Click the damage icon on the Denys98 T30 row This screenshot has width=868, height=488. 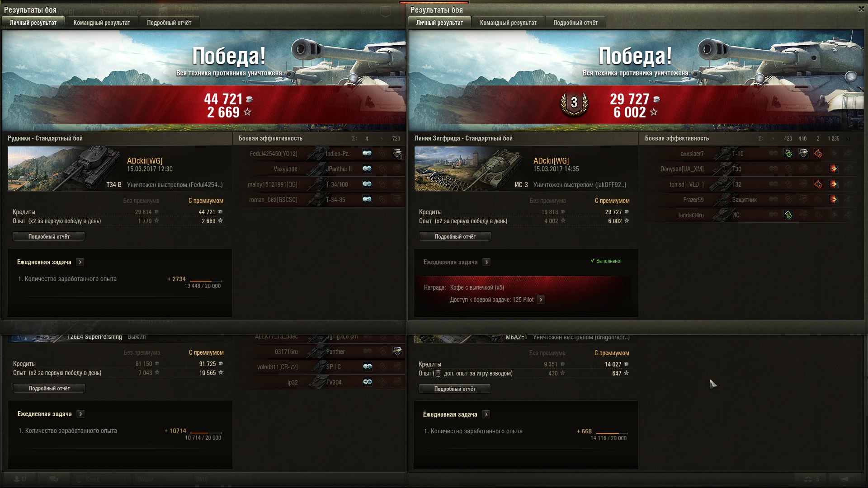click(x=833, y=169)
